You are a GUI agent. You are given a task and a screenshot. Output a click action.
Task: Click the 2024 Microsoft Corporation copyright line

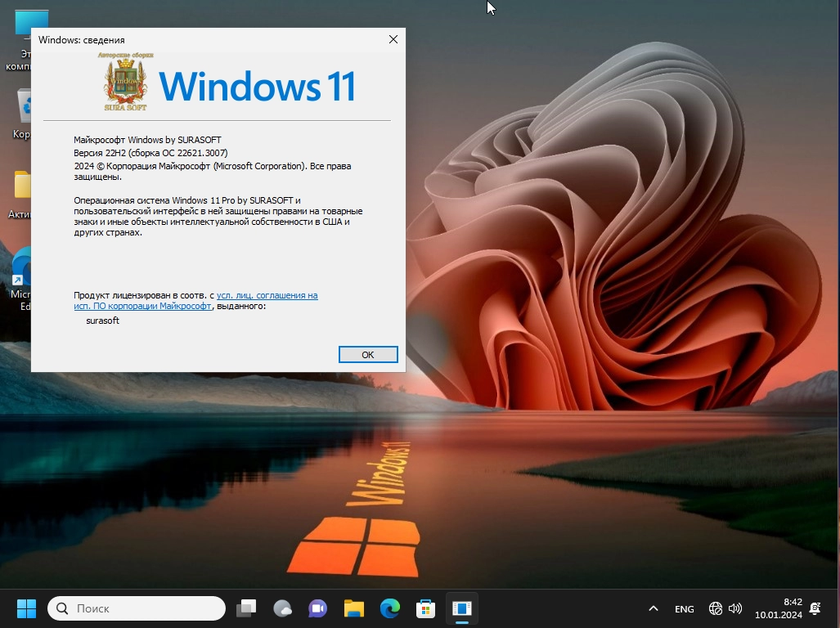tap(213, 171)
